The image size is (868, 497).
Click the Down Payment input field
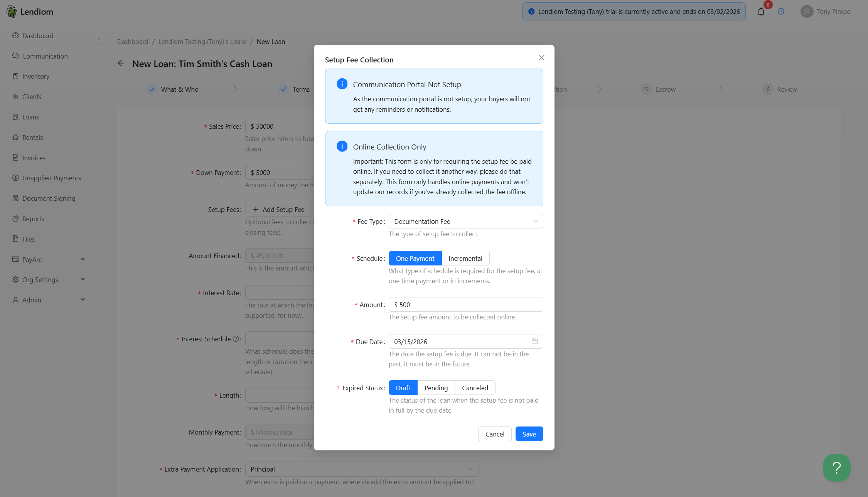(x=280, y=173)
